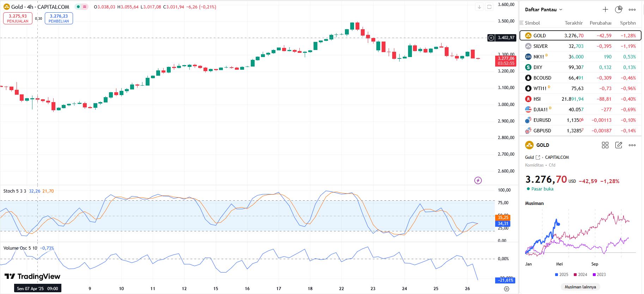
Task: Expand the Daftar Pantau watchlist dropdown
Action: click(x=543, y=10)
